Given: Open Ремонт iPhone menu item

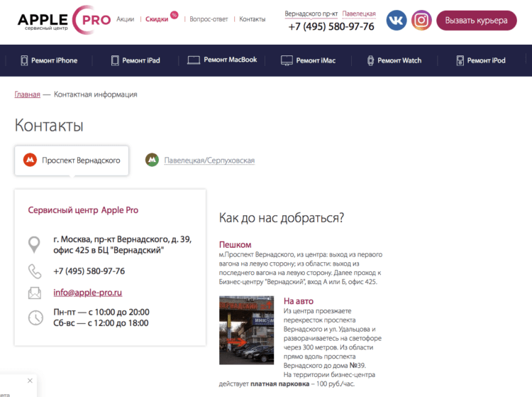Looking at the screenshot, I should [49, 60].
